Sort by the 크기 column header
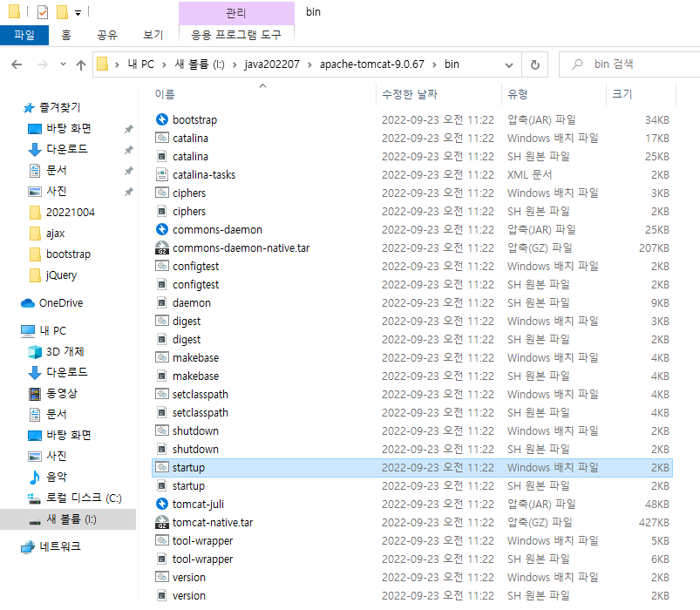This screenshot has width=700, height=610. pos(622,94)
